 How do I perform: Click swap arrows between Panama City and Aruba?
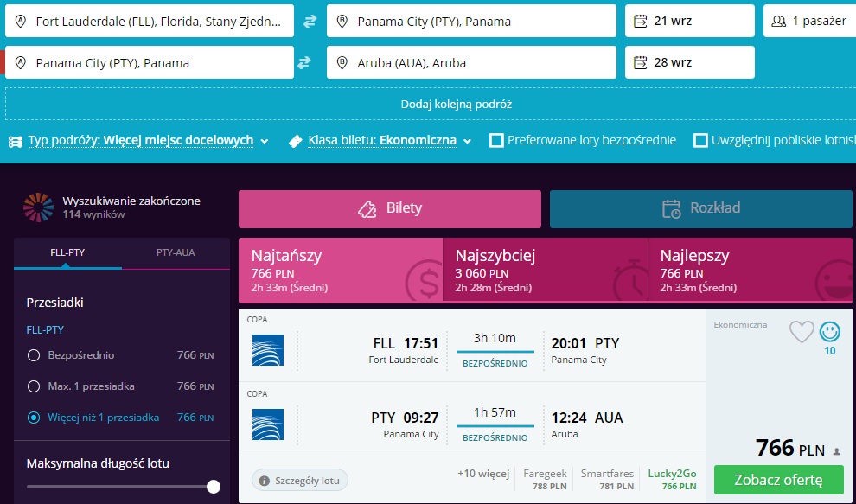click(x=303, y=62)
